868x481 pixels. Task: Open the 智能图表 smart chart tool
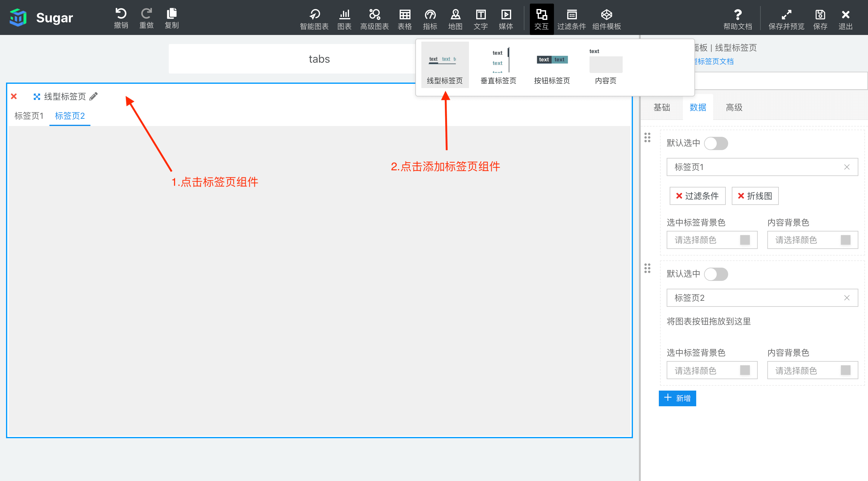click(314, 19)
